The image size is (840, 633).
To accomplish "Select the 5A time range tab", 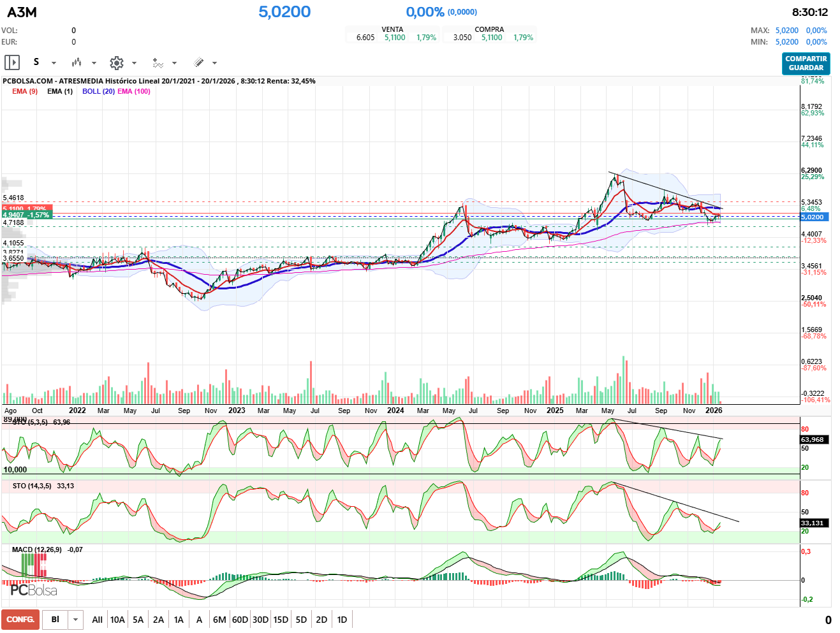I will click(x=138, y=620).
